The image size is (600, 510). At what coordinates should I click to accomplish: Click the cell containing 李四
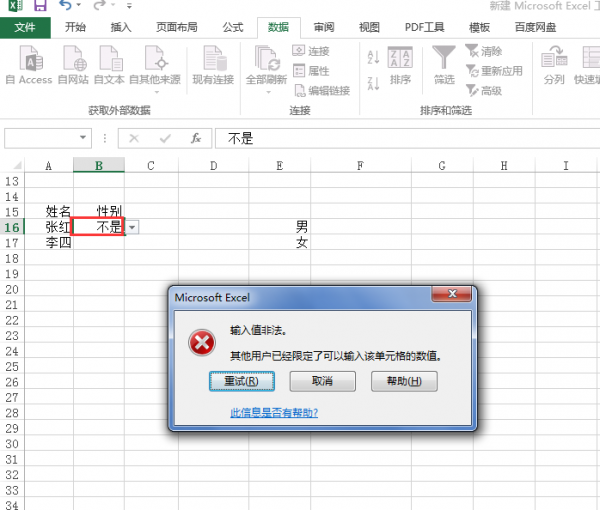pos(49,243)
